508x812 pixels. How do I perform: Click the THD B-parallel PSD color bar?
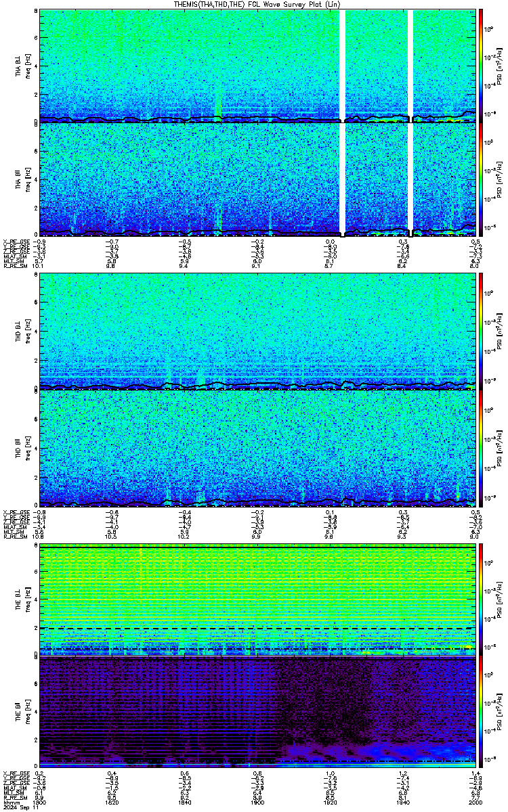pyautogui.click(x=481, y=448)
